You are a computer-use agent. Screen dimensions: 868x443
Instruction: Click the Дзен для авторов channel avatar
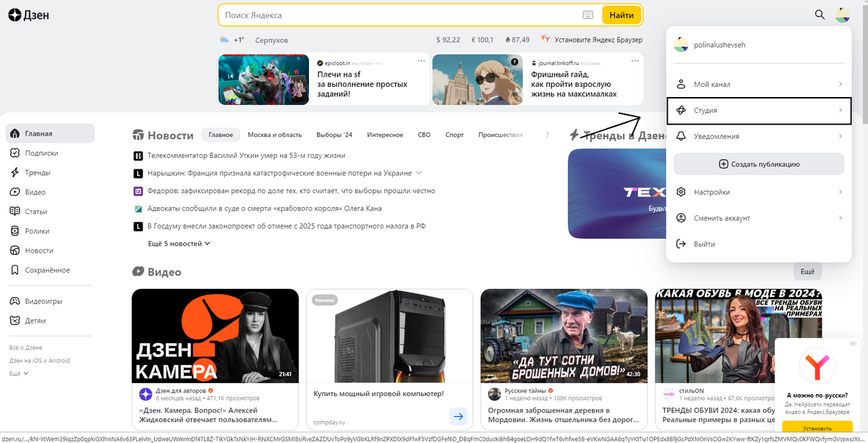tap(146, 394)
